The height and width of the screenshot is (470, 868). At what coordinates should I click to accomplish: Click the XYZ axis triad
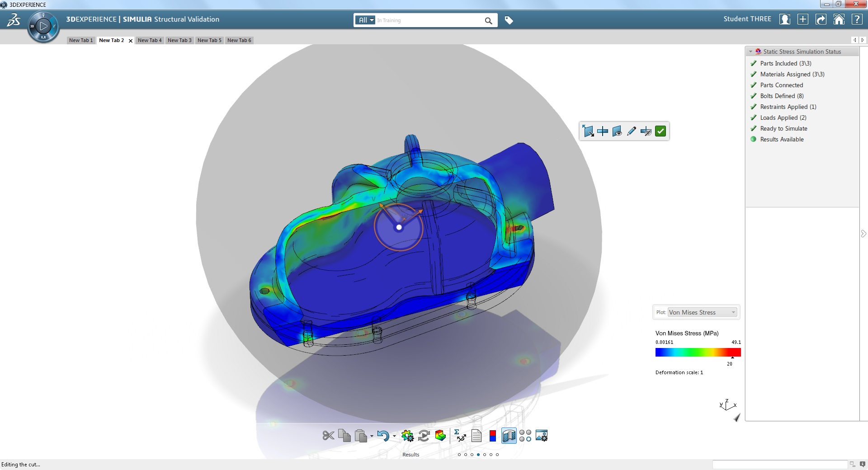(x=727, y=404)
